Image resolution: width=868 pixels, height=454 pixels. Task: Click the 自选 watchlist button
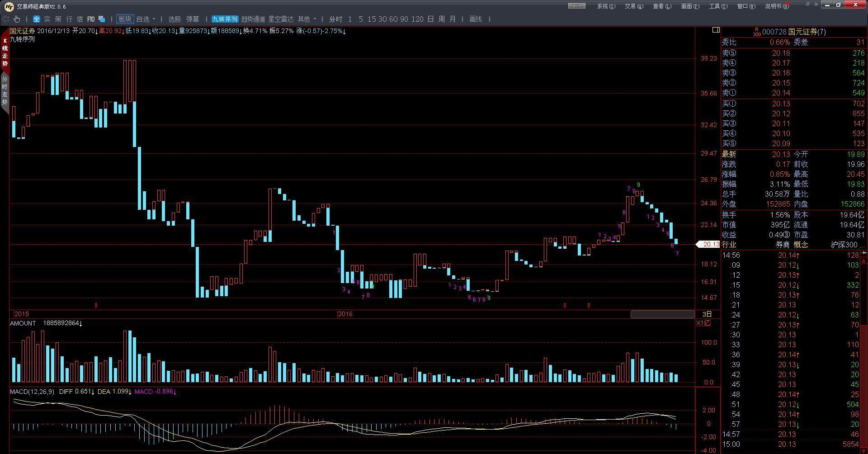coord(143,19)
